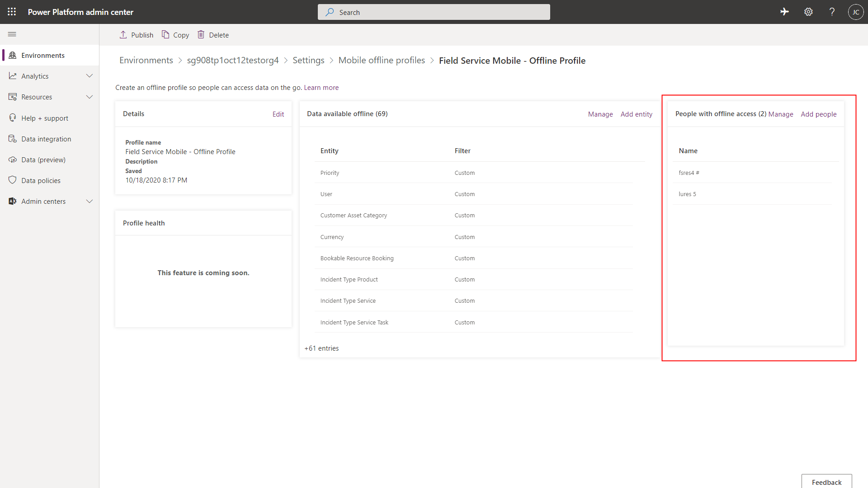
Task: Open the app launcher waffle icon
Action: (12, 12)
